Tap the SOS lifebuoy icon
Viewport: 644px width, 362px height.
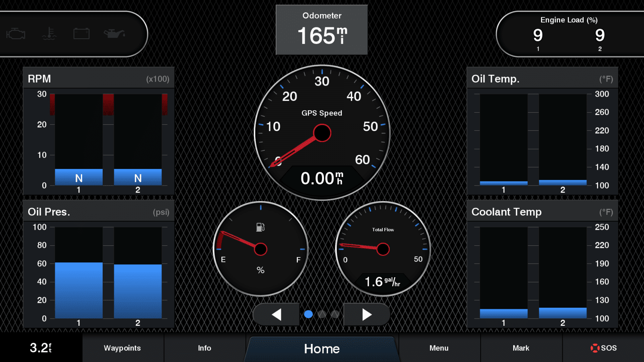click(x=594, y=348)
